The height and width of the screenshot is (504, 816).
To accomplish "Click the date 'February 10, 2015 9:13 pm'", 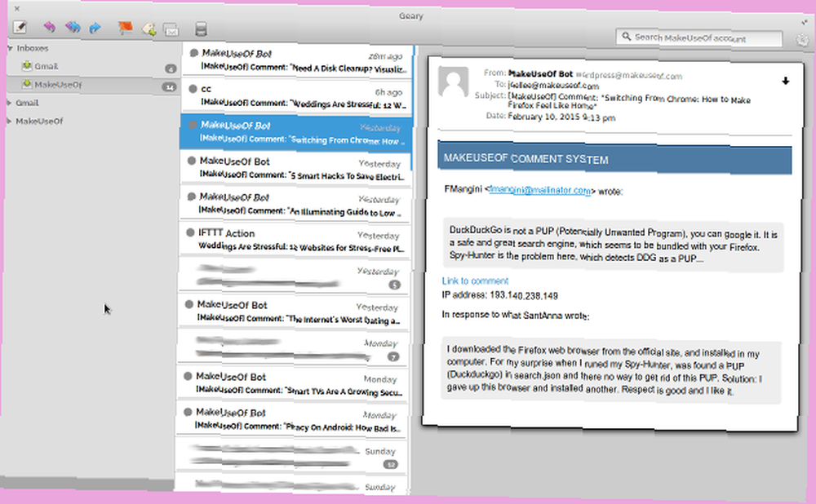I will point(561,117).
